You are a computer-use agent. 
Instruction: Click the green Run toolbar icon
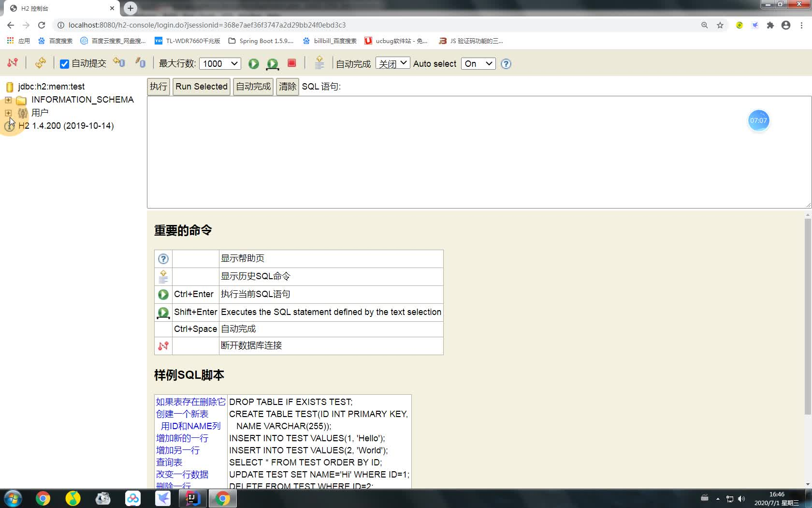[253, 63]
